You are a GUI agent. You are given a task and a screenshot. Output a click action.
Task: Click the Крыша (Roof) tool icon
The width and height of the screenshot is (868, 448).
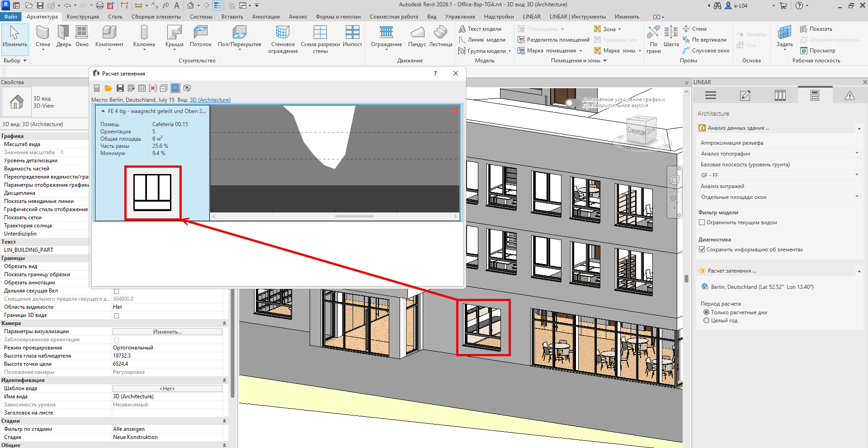174,36
